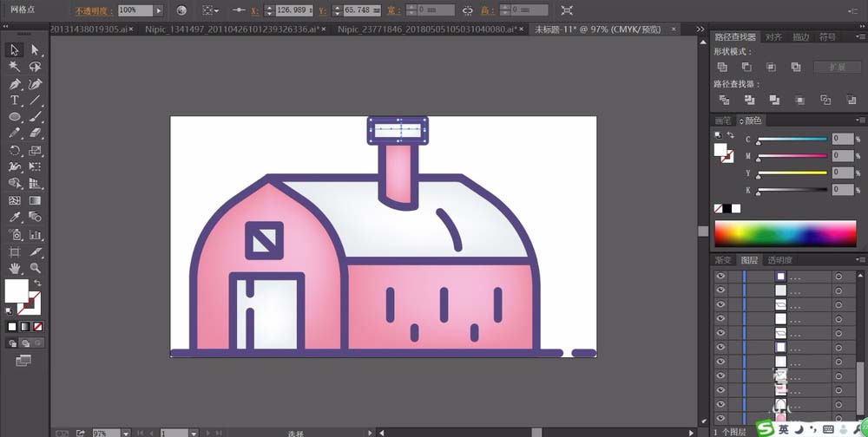Select the Pen tool

[x=15, y=84]
